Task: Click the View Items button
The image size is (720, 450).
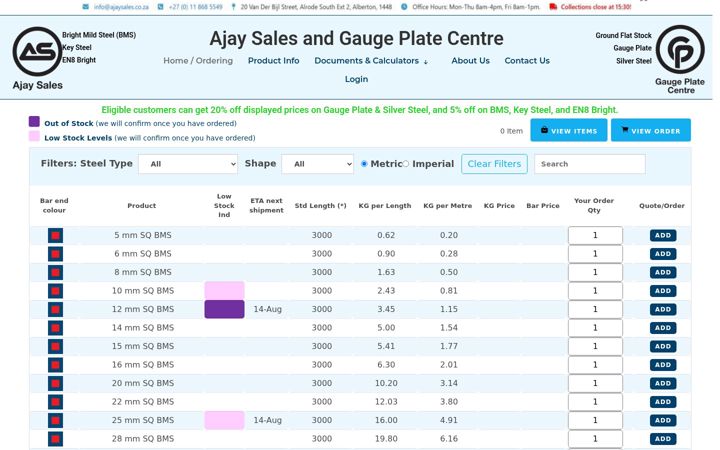Action: [x=568, y=130]
